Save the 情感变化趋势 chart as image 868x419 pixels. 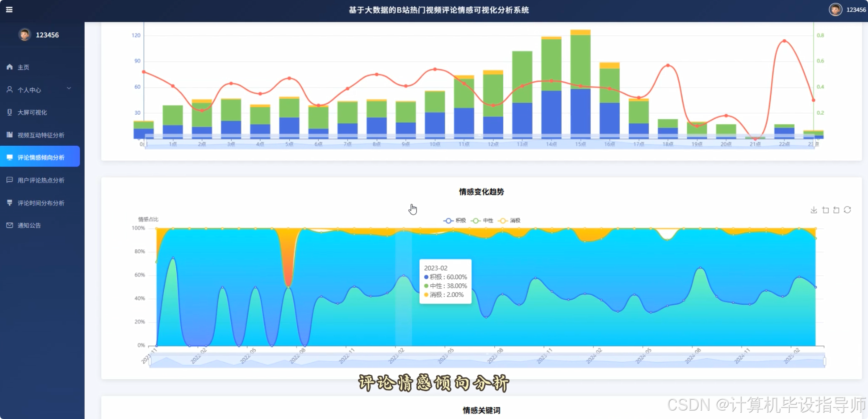pyautogui.click(x=814, y=210)
